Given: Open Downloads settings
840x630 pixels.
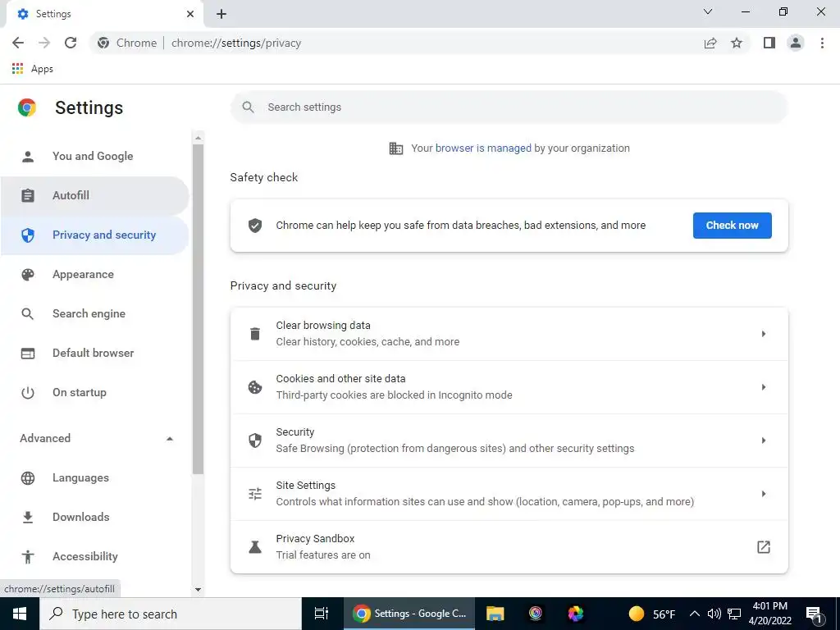Looking at the screenshot, I should [x=95, y=517].
